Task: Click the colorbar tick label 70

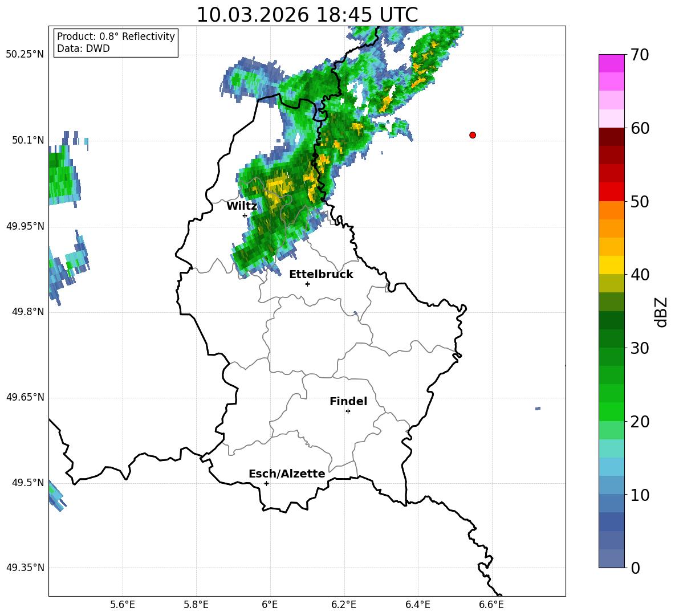Action: click(640, 55)
